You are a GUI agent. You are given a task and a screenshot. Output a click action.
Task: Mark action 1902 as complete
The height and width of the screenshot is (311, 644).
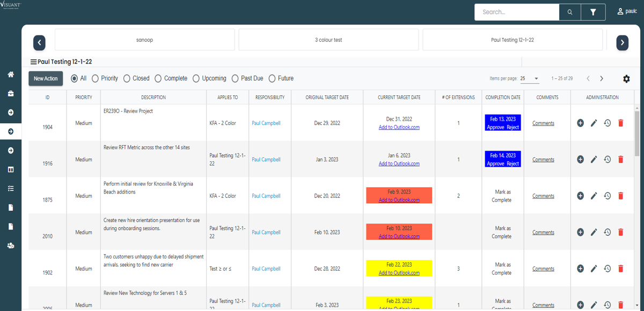501,269
